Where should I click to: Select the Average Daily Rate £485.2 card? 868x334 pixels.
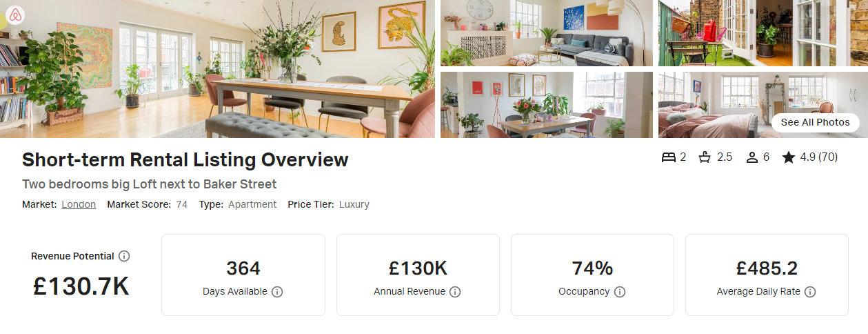[767, 275]
